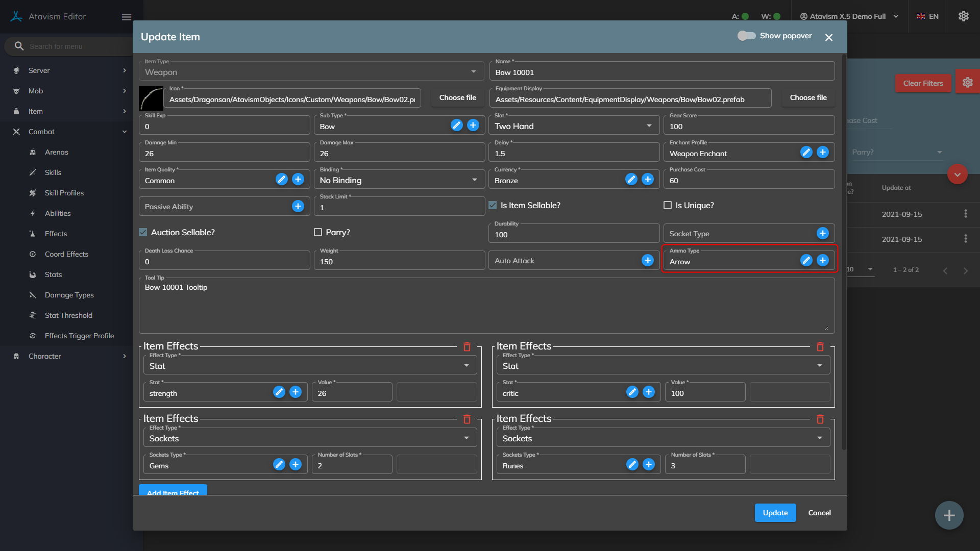Open Skills in Combat menu

[x=53, y=172]
